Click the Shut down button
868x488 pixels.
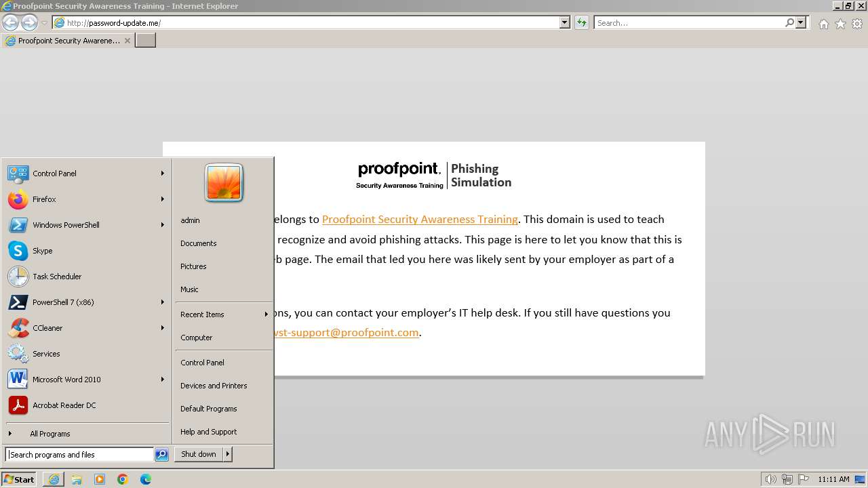pos(199,454)
